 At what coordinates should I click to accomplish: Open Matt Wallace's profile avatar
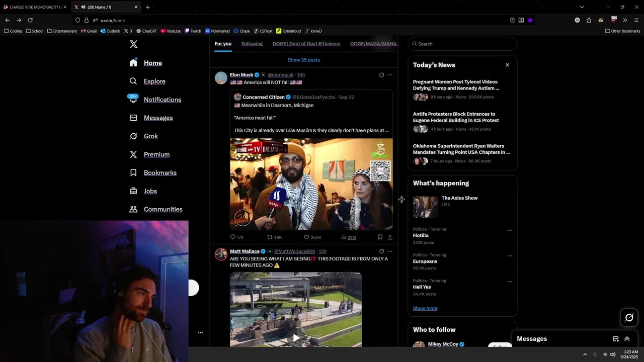coord(221,254)
